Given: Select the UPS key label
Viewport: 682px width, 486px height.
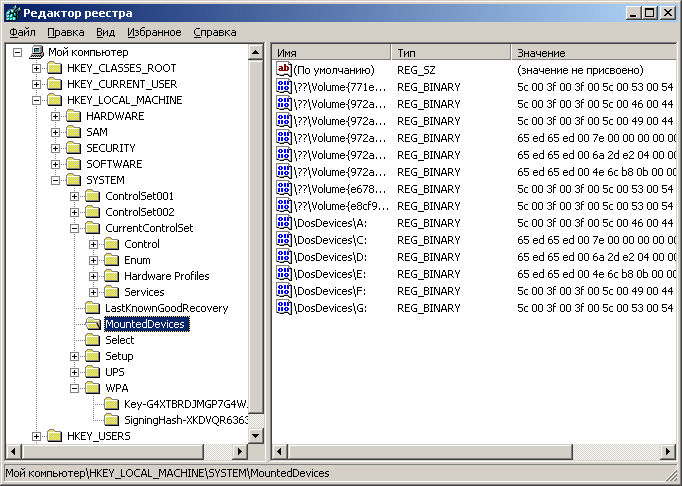Looking at the screenshot, I should [115, 372].
